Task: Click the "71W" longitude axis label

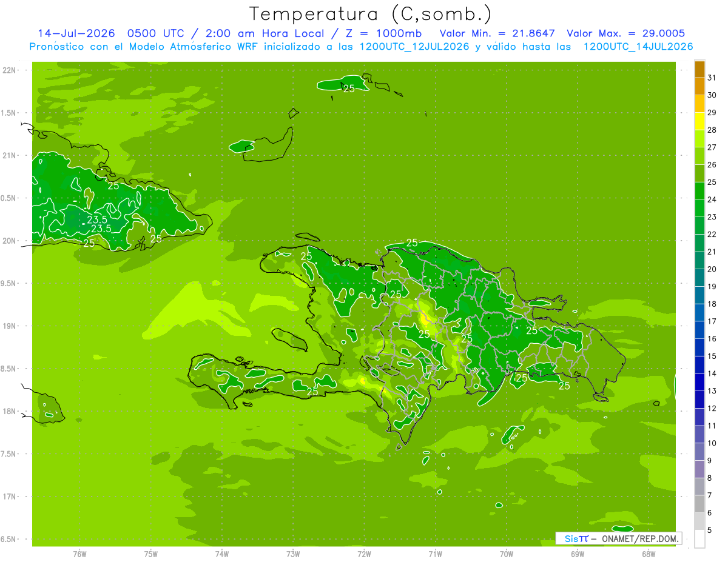Action: coord(435,554)
